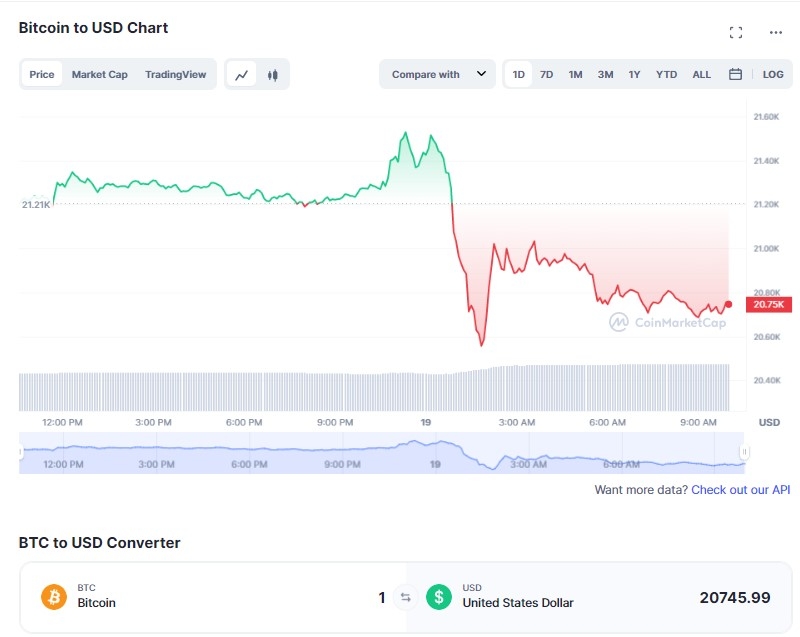The width and height of the screenshot is (800, 637).
Task: Swap BTC and USD conversion direction
Action: (x=406, y=597)
